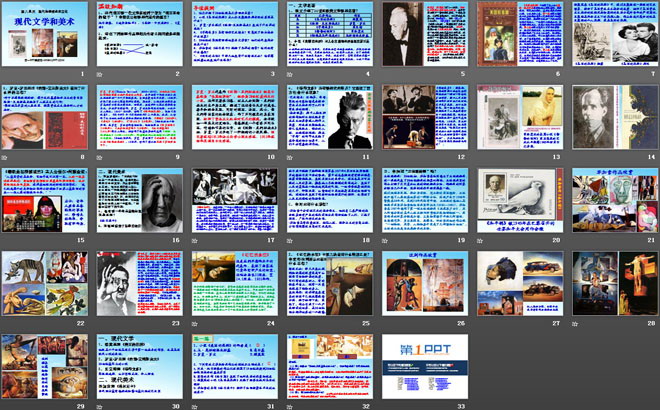Select slide 17 showing Guernica painting
This screenshot has width=660, height=410.
[x=235, y=200]
